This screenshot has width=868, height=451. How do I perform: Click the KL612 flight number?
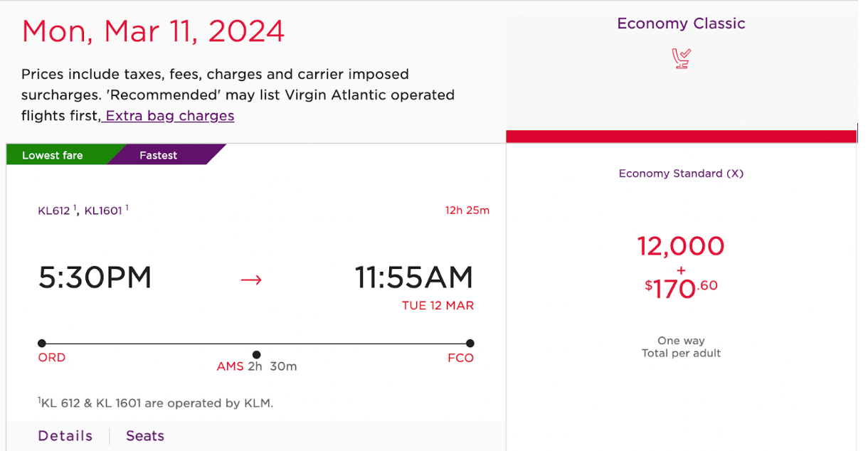tap(54, 211)
